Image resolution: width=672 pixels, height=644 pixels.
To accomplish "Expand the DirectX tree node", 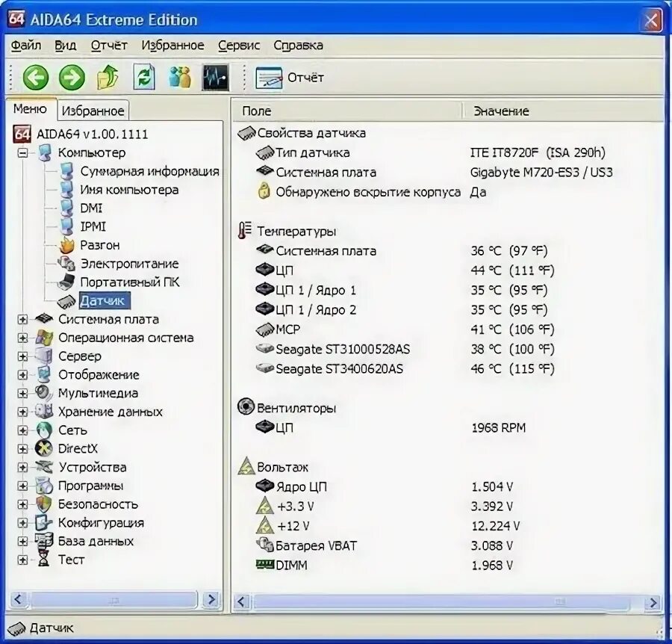I will tap(22, 449).
